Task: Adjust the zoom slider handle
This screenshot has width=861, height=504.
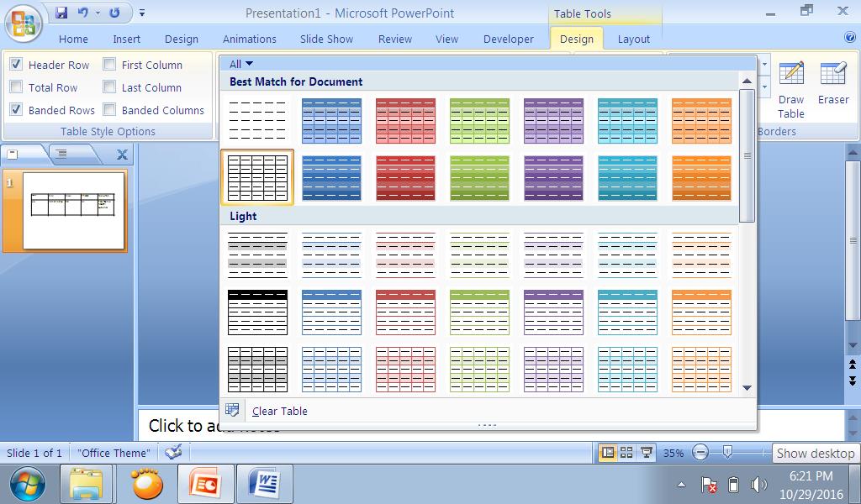Action: (727, 453)
